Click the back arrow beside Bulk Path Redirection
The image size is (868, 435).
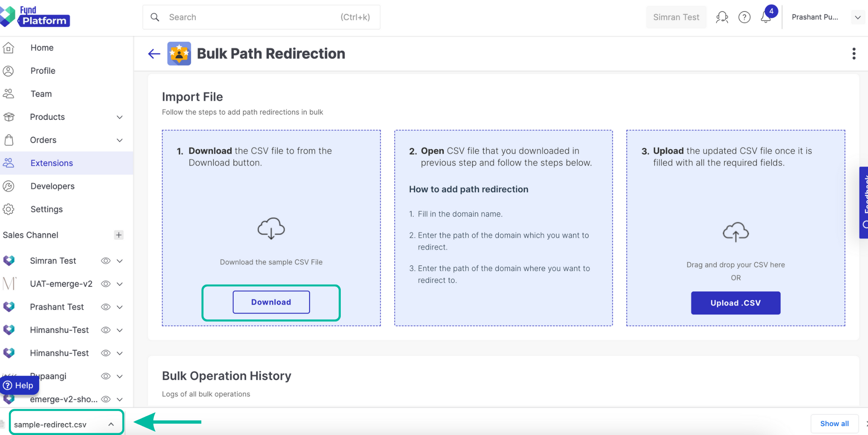pos(153,53)
